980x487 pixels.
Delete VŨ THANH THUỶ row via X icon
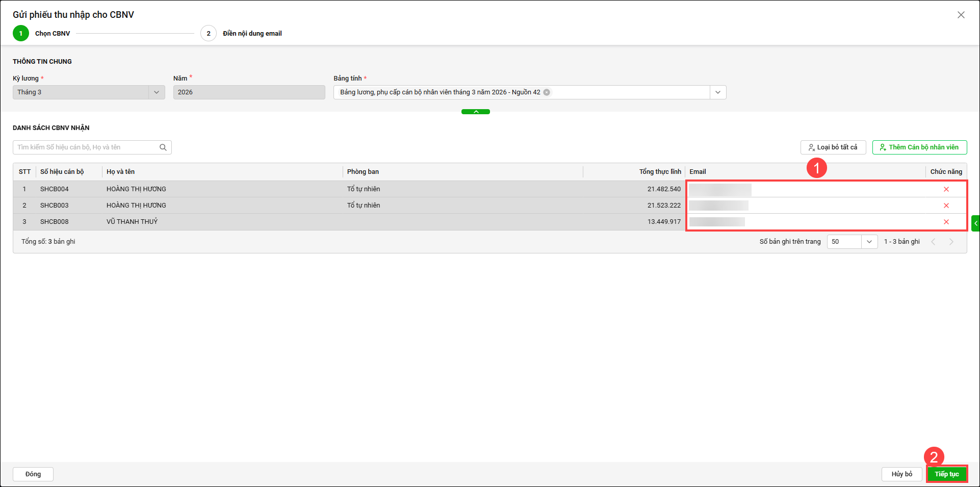pyautogui.click(x=946, y=222)
